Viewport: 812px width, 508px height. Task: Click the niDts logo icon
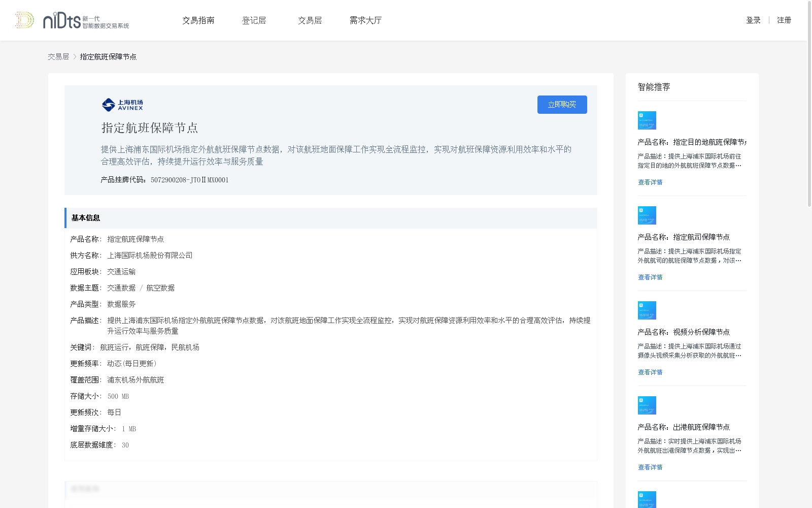[72, 20]
